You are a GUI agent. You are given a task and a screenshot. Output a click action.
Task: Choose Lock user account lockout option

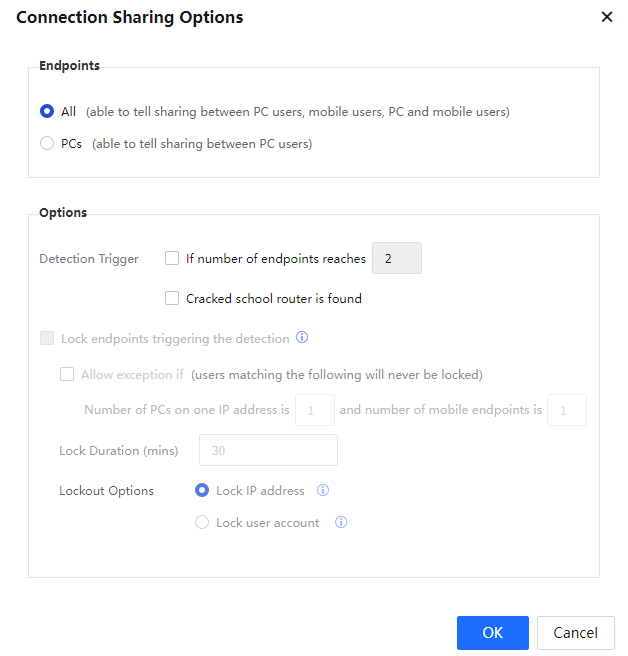click(202, 522)
